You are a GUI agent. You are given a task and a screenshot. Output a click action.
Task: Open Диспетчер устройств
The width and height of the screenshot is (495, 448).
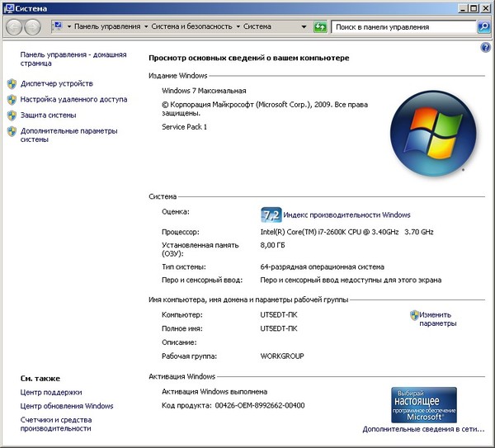[57, 83]
